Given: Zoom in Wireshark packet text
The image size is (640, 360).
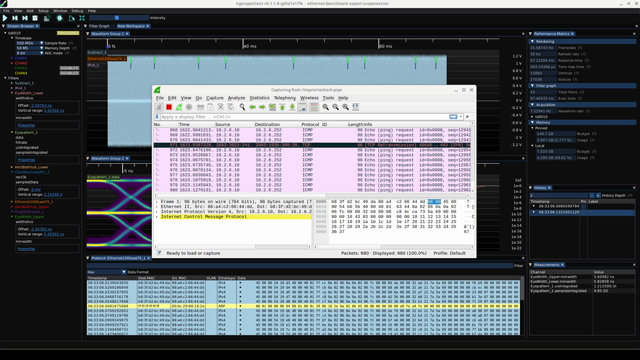Looking at the screenshot, I should (325, 107).
